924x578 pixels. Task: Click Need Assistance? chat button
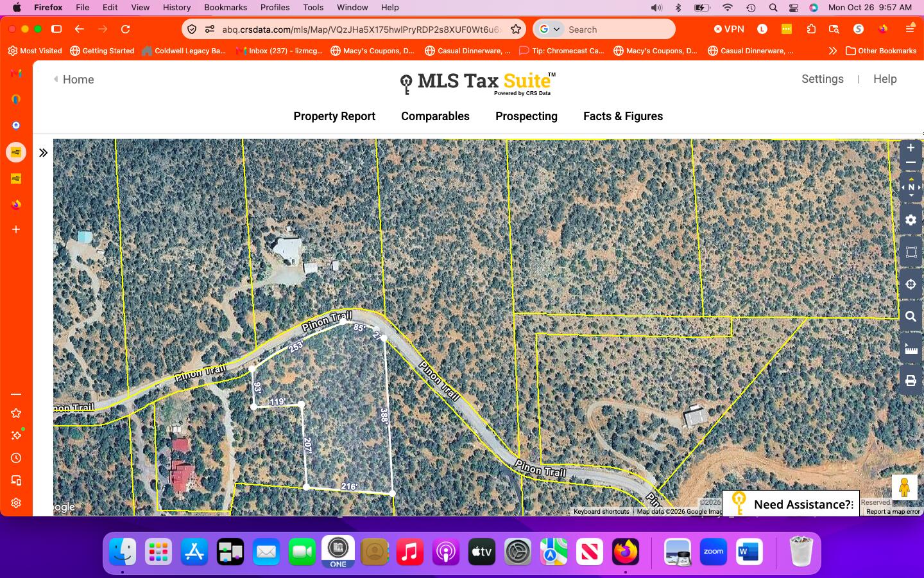click(x=791, y=504)
